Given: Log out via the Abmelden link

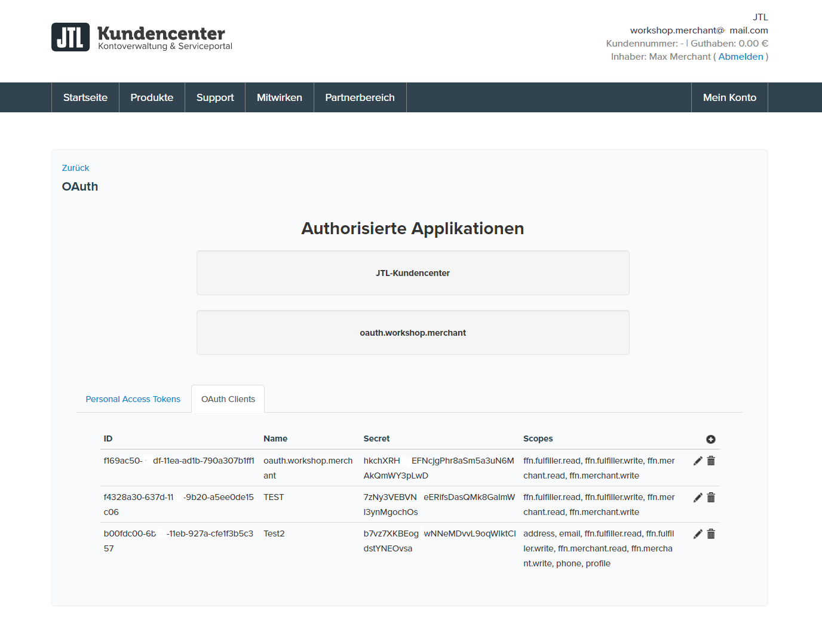Looking at the screenshot, I should [741, 57].
